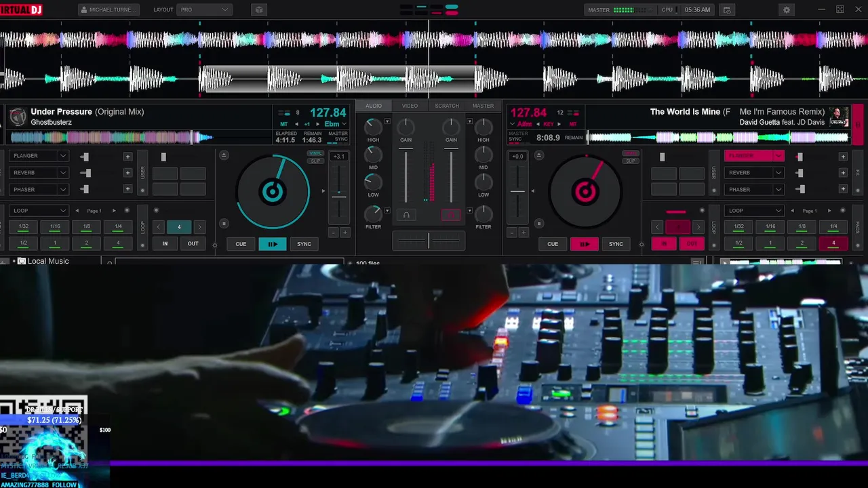The height and width of the screenshot is (488, 868).
Task: Click right headphone cue (PFL) button
Action: 451,215
